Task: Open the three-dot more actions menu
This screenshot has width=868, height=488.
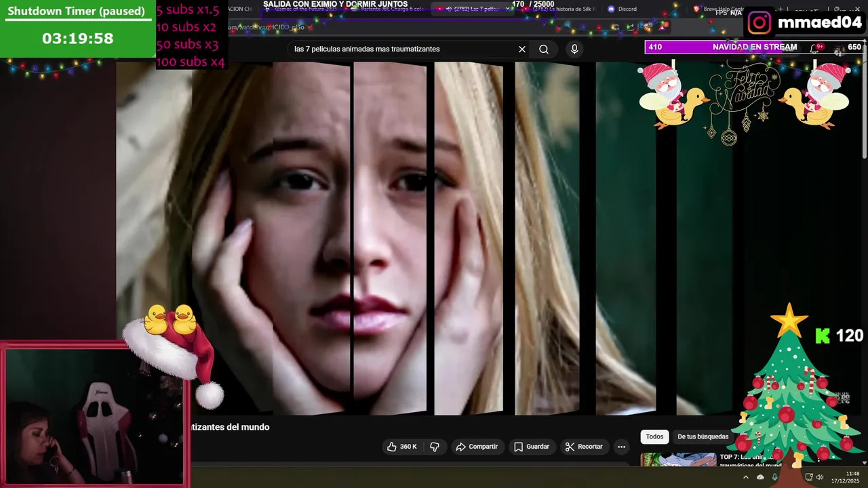Action: pyautogui.click(x=621, y=447)
